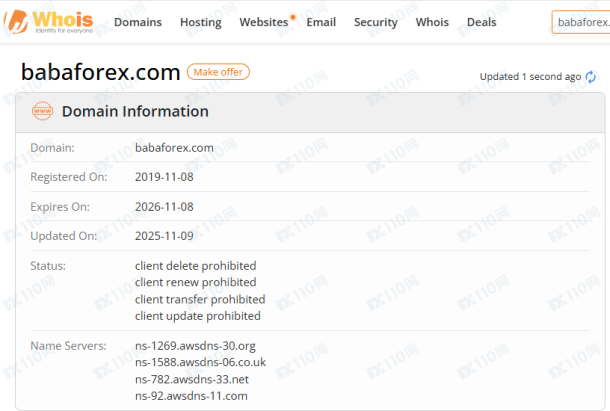The width and height of the screenshot is (610, 411).
Task: Click the babaforex.com page heading
Action: coord(100,72)
